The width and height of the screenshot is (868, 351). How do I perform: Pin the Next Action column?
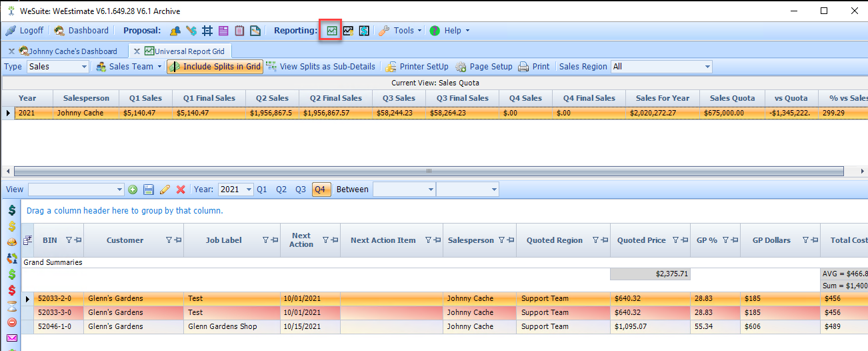point(335,240)
